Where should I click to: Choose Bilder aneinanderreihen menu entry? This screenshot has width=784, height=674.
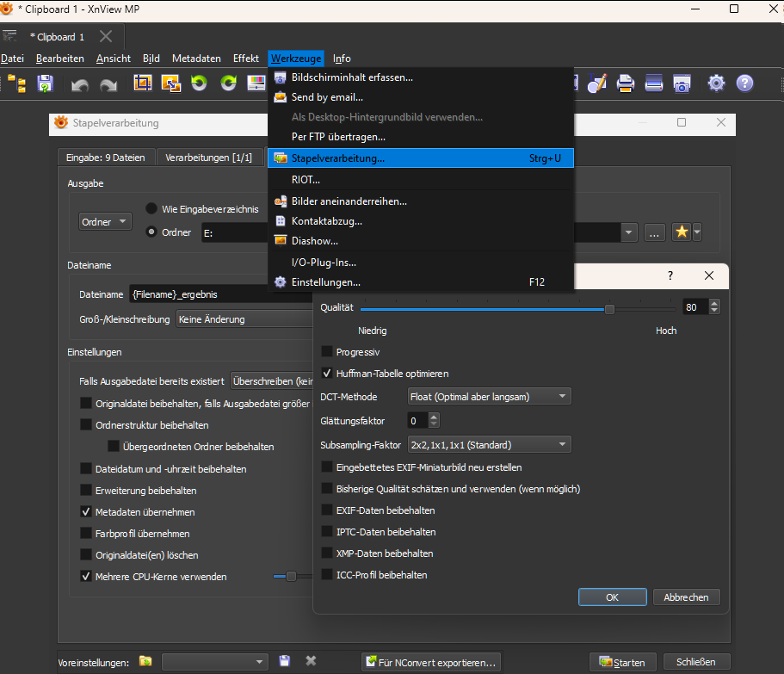421,201
